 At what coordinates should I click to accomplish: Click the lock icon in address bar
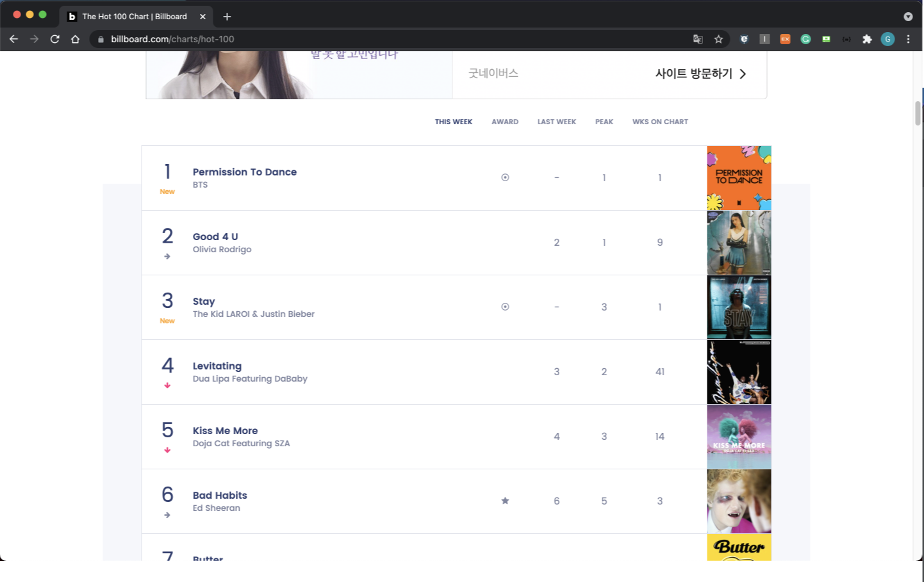(101, 39)
